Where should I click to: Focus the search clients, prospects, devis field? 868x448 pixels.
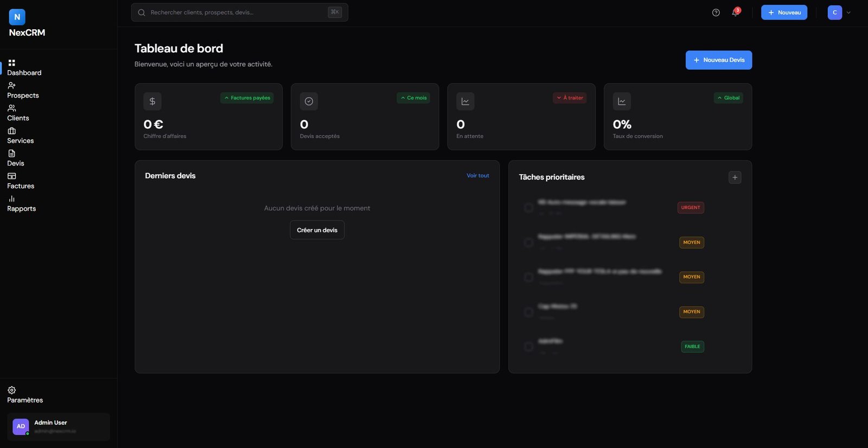pyautogui.click(x=239, y=12)
